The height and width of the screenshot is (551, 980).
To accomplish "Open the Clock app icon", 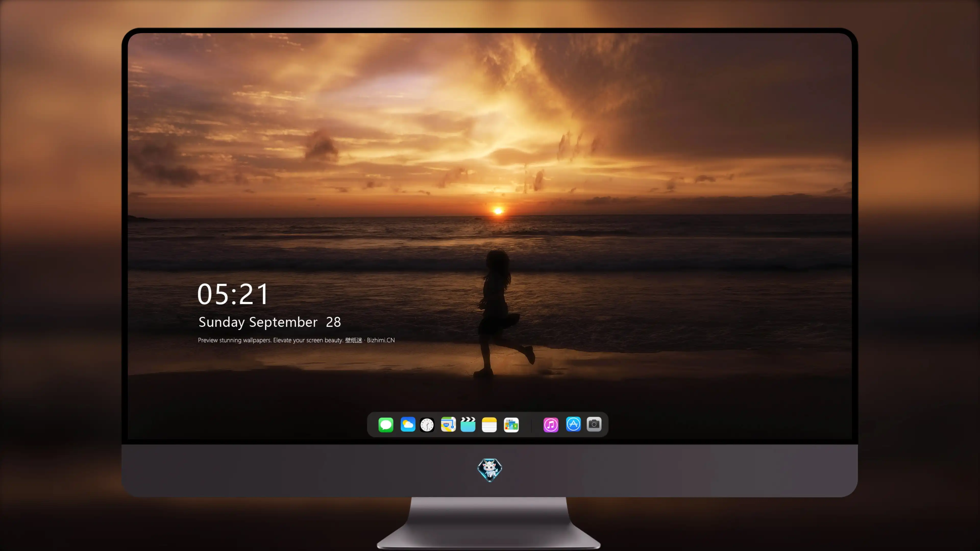I will click(427, 425).
